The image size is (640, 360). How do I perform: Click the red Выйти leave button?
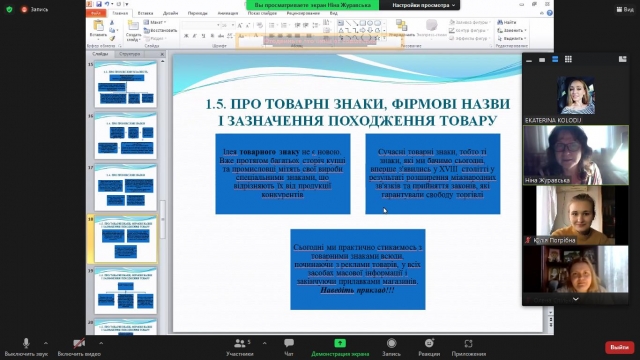[619, 347]
